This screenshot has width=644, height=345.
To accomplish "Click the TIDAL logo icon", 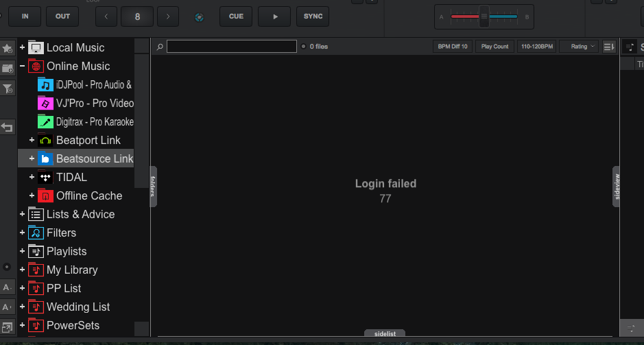I will [45, 177].
